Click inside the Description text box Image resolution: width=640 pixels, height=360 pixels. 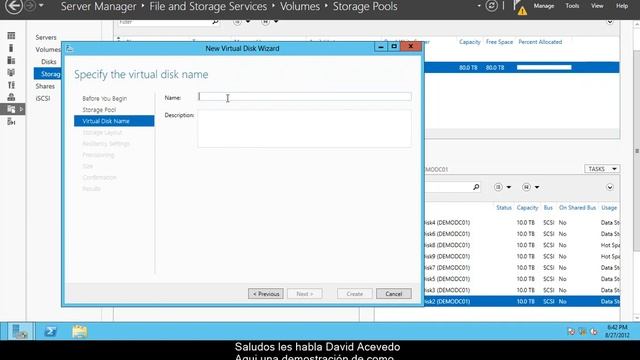(x=304, y=129)
